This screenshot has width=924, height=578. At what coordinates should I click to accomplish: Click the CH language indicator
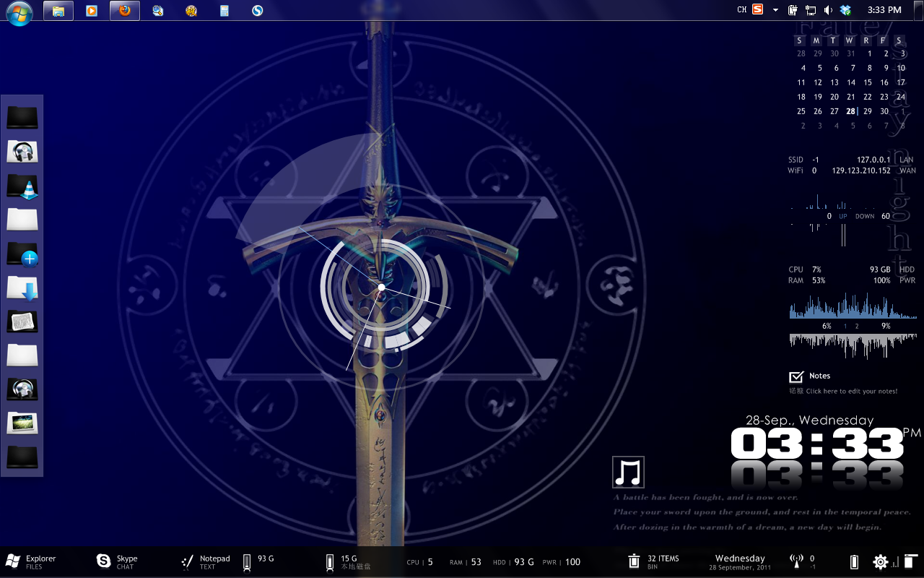(x=742, y=10)
